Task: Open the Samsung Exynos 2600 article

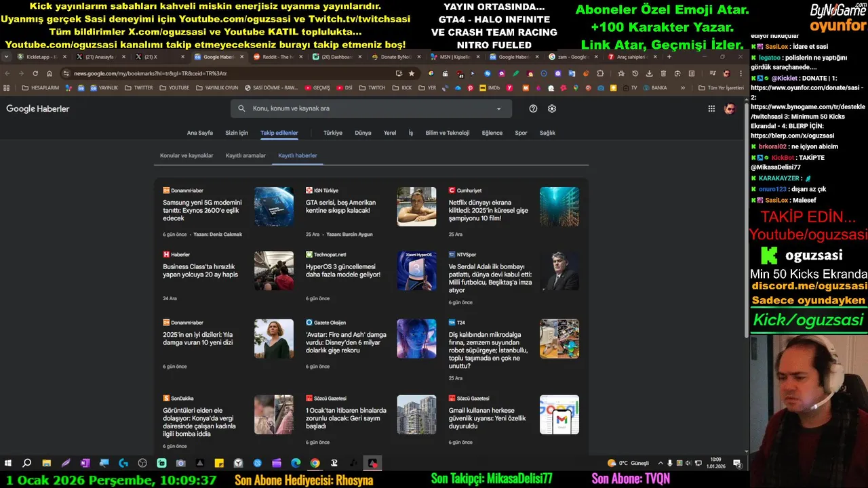Action: [x=203, y=210]
